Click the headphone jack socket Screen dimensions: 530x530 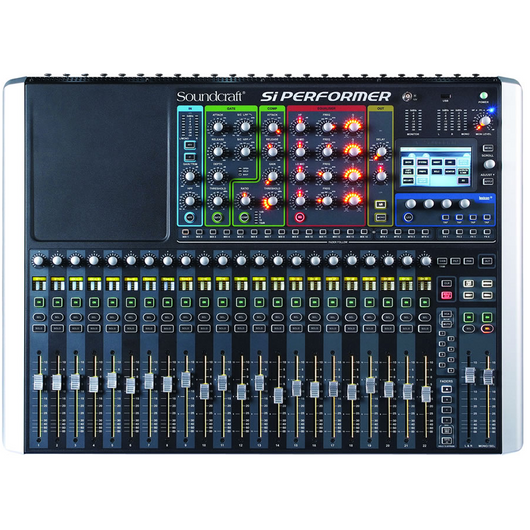(x=407, y=97)
